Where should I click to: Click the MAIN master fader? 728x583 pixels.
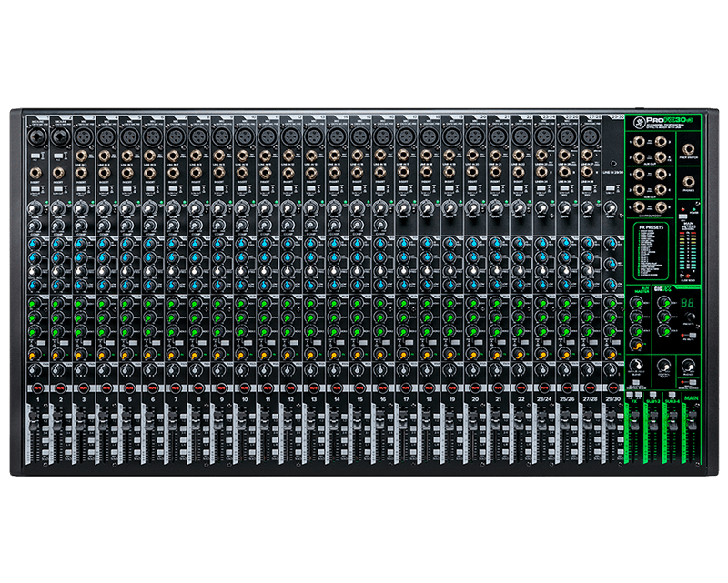692,419
